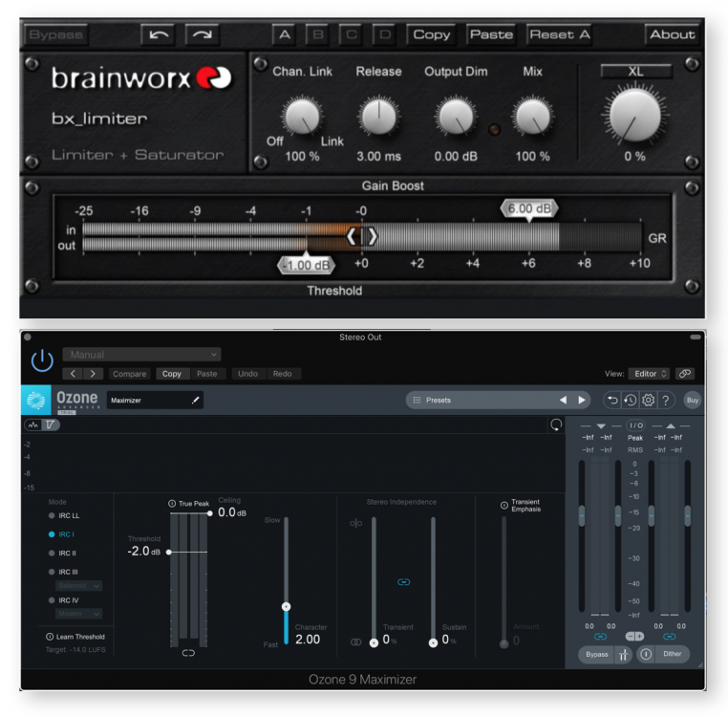Image resolution: width=728 pixels, height=717 pixels.
Task: Click the Ozone help question mark icon
Action: (666, 401)
